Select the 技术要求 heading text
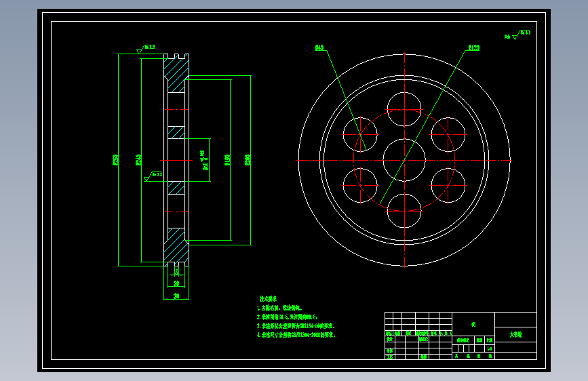The width and height of the screenshot is (588, 381). click(268, 299)
